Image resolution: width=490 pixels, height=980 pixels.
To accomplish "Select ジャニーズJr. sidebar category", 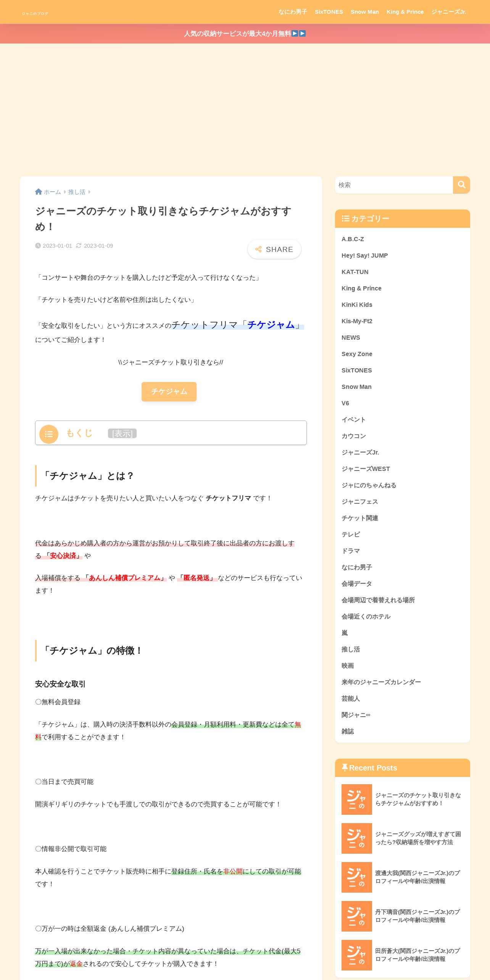I will point(360,452).
